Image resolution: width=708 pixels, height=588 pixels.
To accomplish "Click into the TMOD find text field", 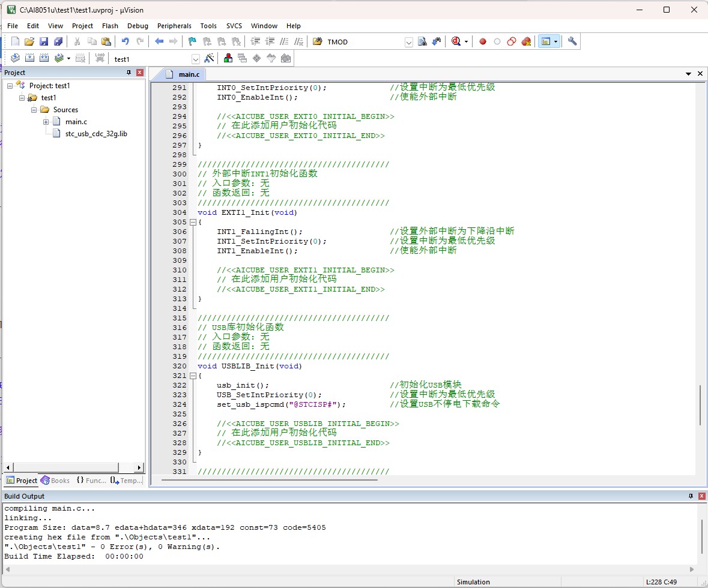I will pos(365,42).
